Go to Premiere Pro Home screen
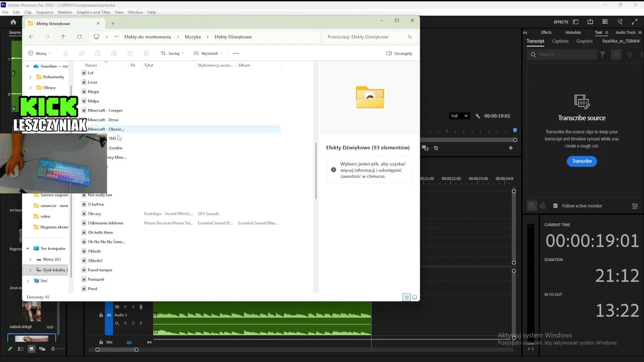 pyautogui.click(x=13, y=22)
